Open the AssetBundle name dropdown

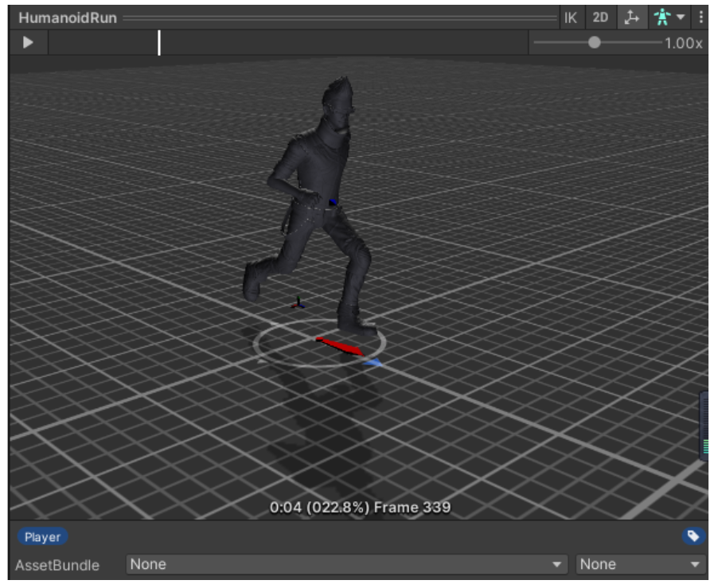click(x=346, y=564)
